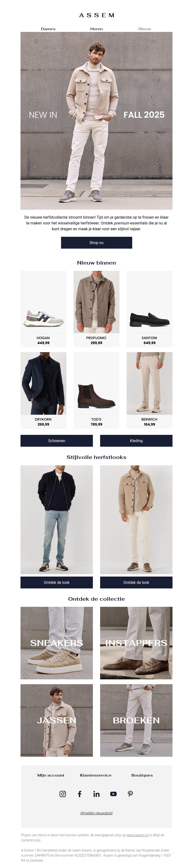Click the ASSEM logo at top
This screenshot has width=193, height=868.
click(x=96, y=15)
